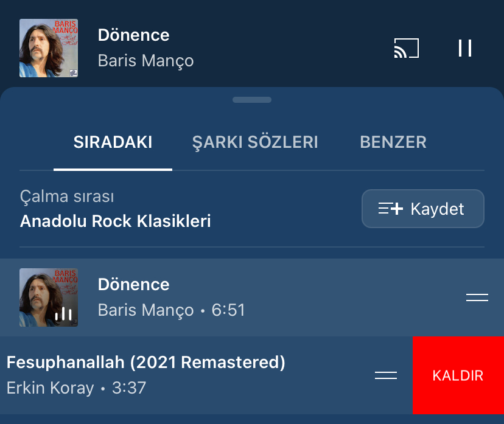
Task: Tap the panel drag handle pill
Action: pos(252,100)
